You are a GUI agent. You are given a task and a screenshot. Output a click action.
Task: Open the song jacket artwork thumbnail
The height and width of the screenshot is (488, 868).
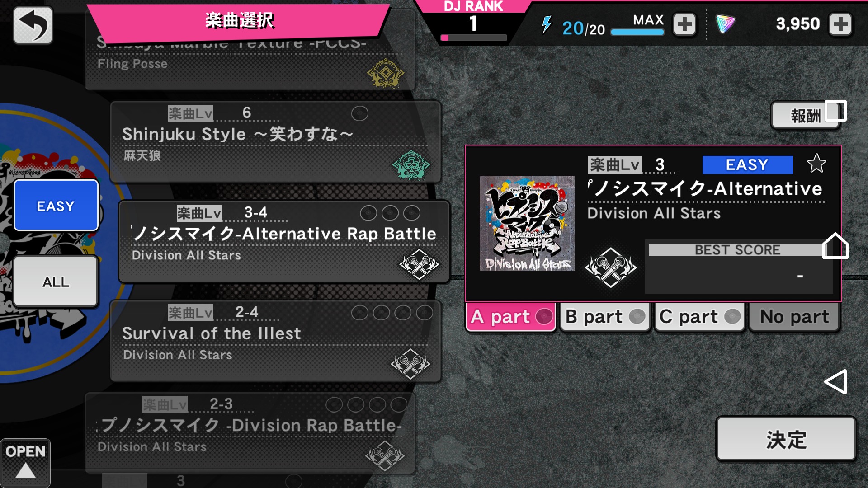coord(527,223)
